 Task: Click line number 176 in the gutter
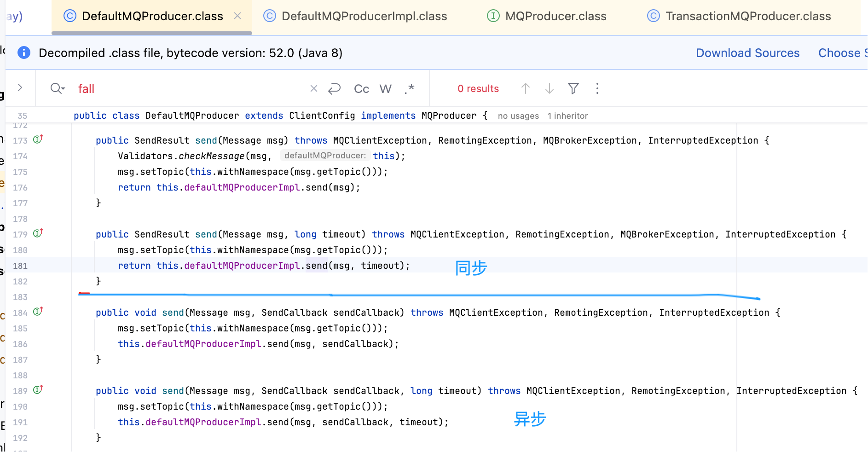click(x=20, y=188)
